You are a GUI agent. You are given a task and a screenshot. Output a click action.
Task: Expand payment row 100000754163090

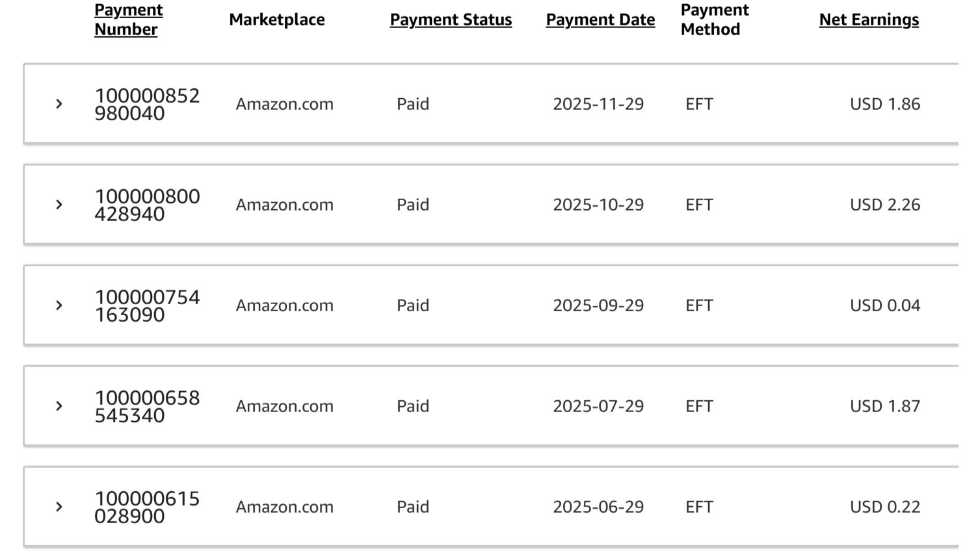tap(59, 305)
